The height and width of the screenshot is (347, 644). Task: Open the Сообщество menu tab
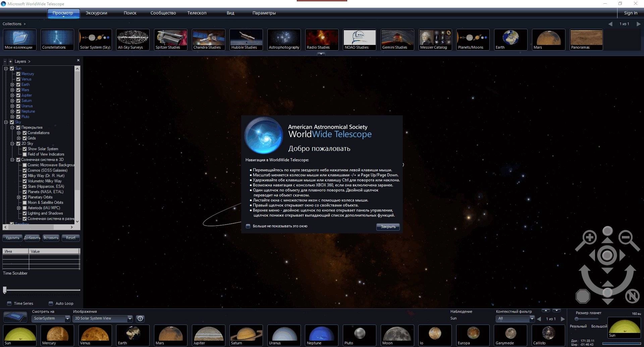point(163,13)
